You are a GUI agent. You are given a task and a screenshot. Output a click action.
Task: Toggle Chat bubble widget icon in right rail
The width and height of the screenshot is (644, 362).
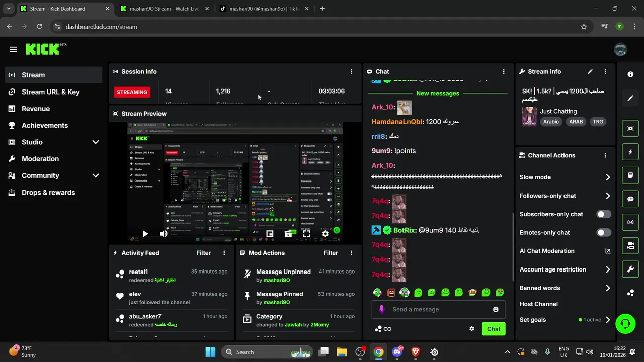point(630,199)
